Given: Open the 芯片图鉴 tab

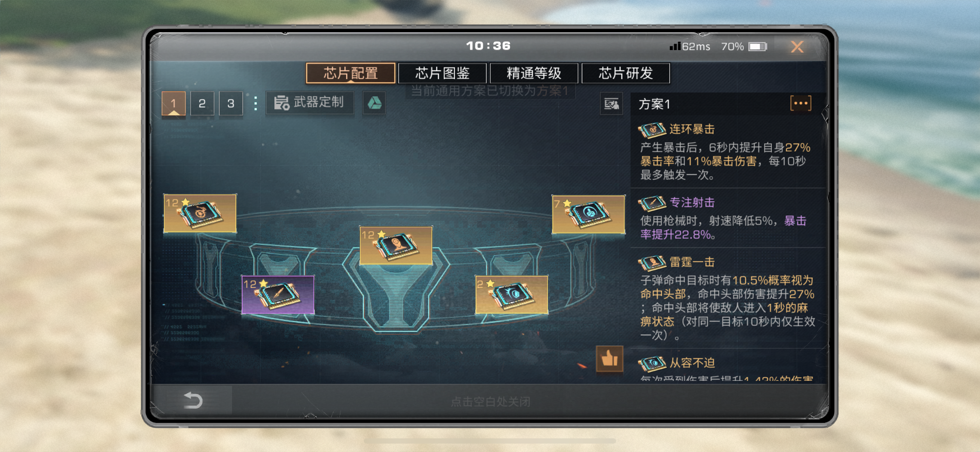Looking at the screenshot, I should (442, 73).
